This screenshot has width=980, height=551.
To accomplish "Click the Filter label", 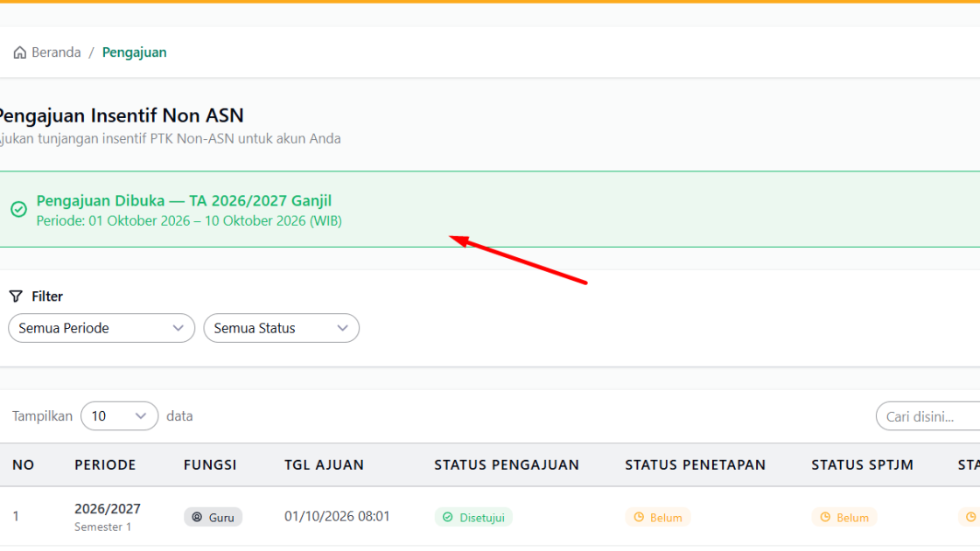I will (47, 296).
